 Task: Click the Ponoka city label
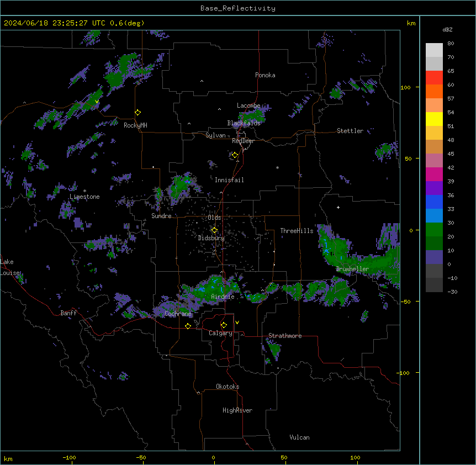(x=265, y=75)
